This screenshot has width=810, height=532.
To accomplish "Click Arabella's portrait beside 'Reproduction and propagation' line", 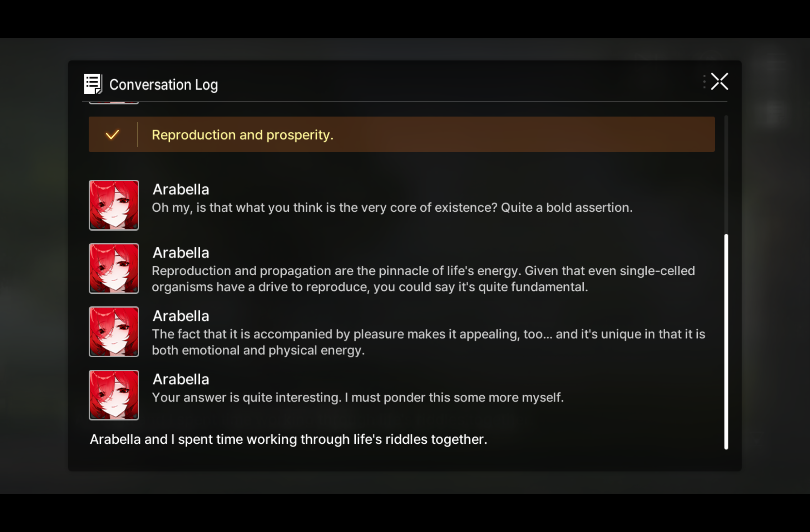I will pyautogui.click(x=114, y=269).
